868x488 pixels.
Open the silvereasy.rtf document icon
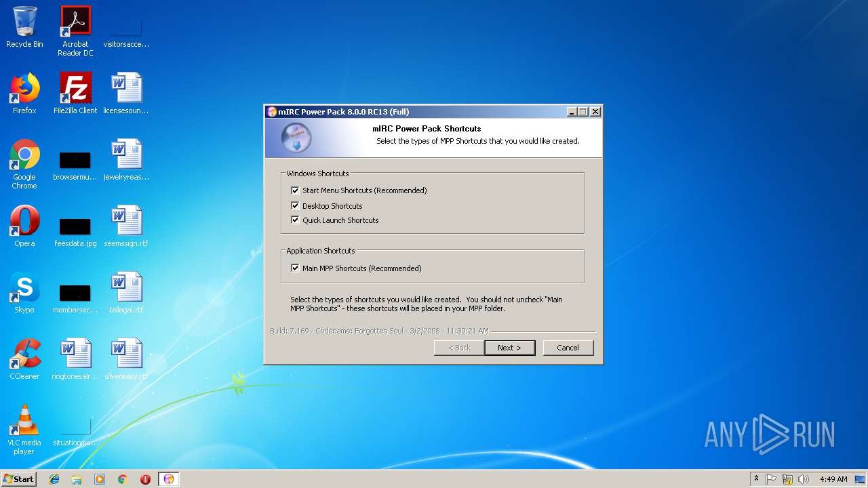[126, 359]
